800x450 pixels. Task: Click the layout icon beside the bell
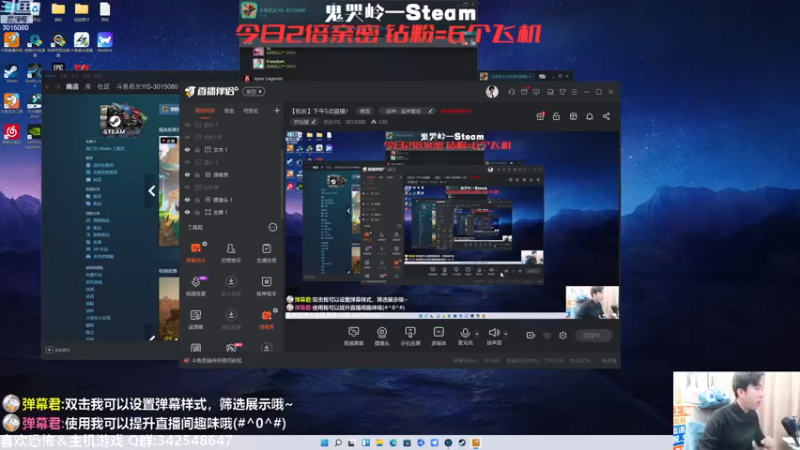point(573,116)
